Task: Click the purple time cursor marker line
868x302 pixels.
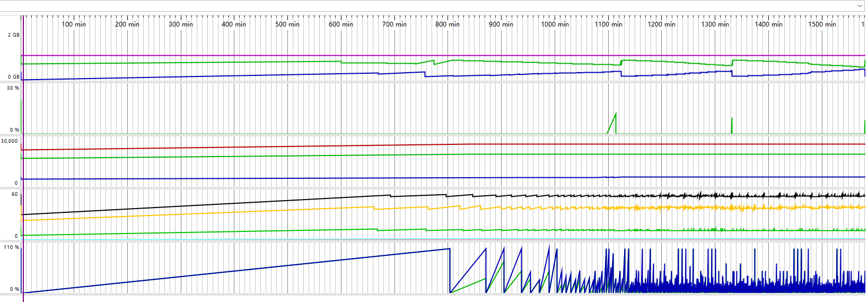Action: click(23, 159)
